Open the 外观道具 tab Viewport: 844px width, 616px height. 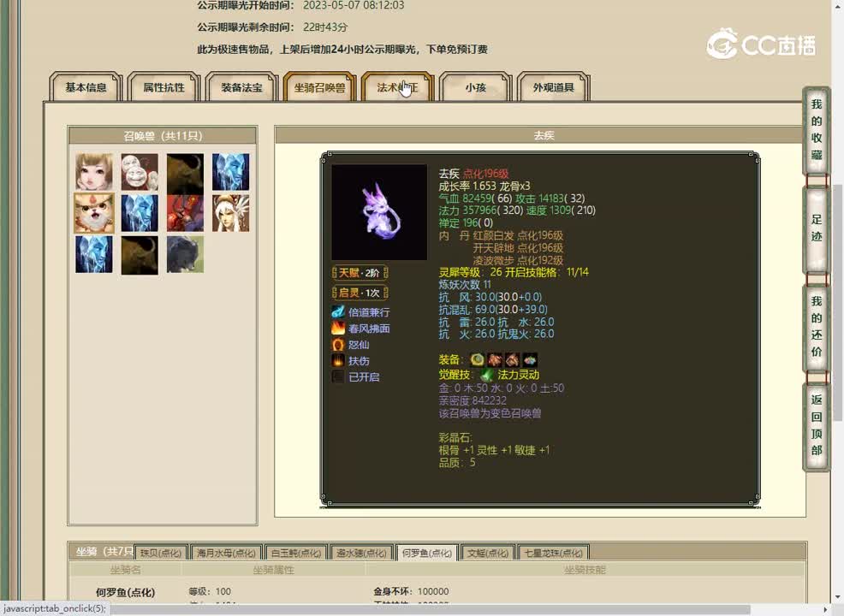[553, 87]
